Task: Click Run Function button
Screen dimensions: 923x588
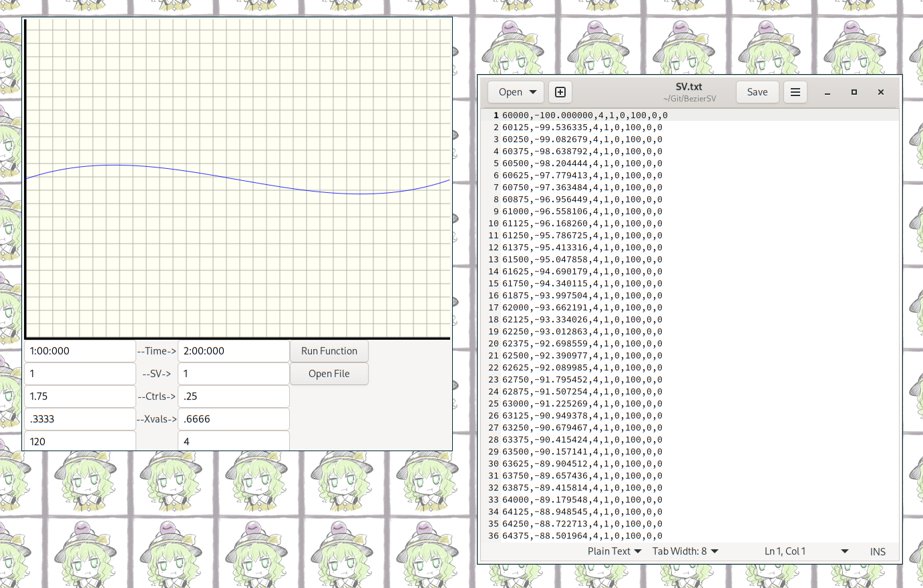Action: point(329,351)
